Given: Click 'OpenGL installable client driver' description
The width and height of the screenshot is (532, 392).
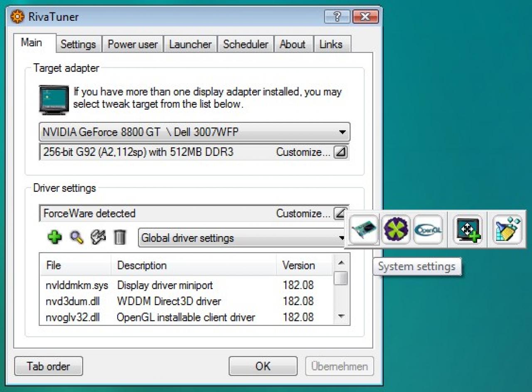Looking at the screenshot, I should coord(186,317).
